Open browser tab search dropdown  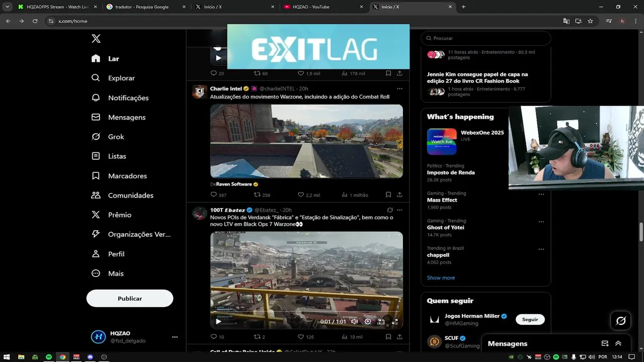click(7, 7)
